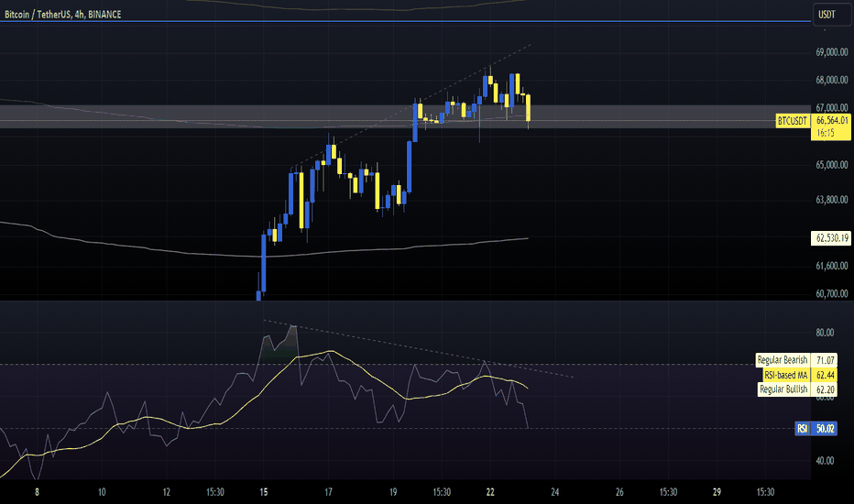Click the RSI value 50.02
Viewport: 854px width, 504px height.
tap(825, 429)
